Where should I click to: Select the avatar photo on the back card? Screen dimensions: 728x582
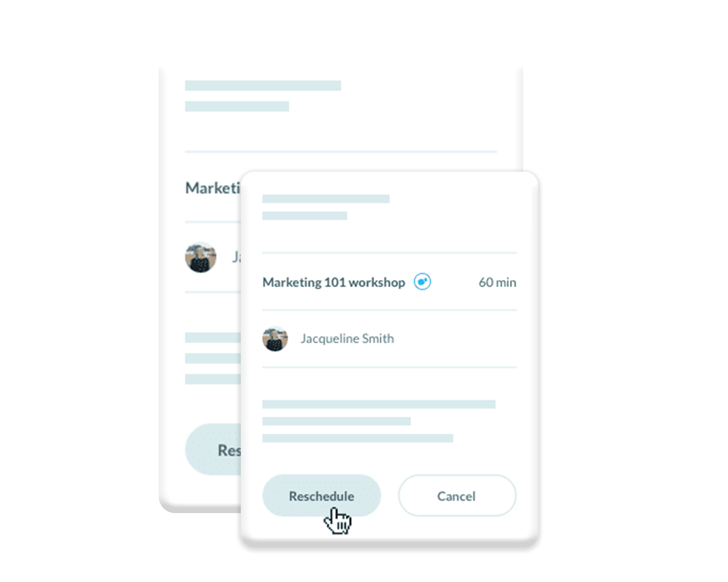tap(200, 257)
